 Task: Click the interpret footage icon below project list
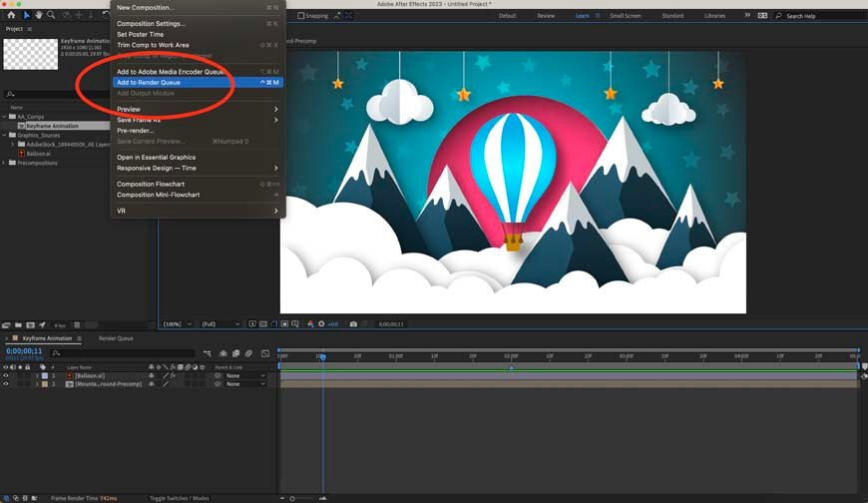(6, 325)
